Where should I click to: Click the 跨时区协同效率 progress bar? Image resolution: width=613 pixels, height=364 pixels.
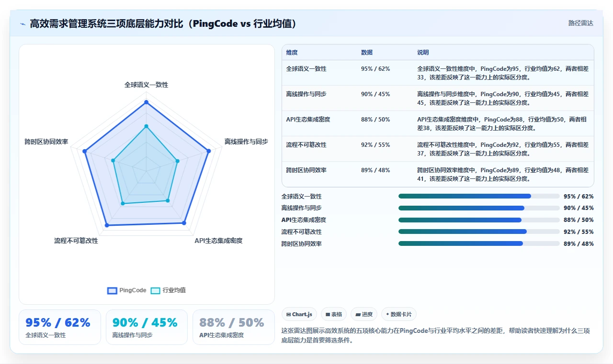click(x=479, y=243)
